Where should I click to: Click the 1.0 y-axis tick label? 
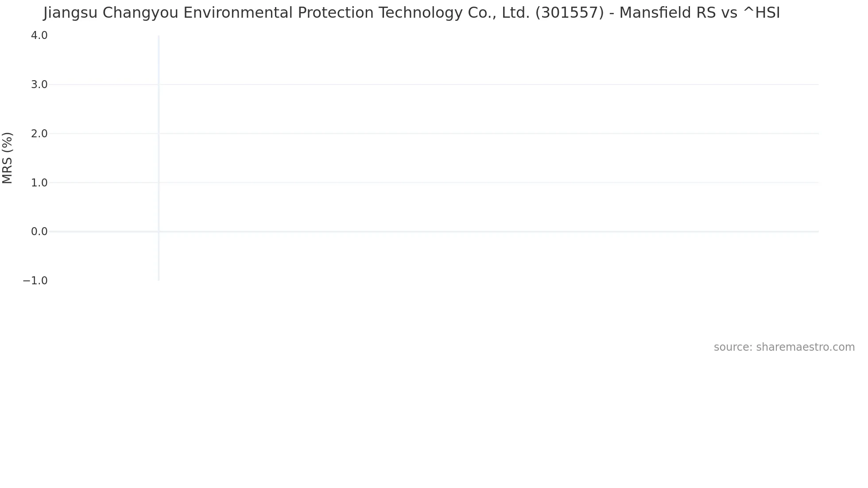pyautogui.click(x=39, y=182)
